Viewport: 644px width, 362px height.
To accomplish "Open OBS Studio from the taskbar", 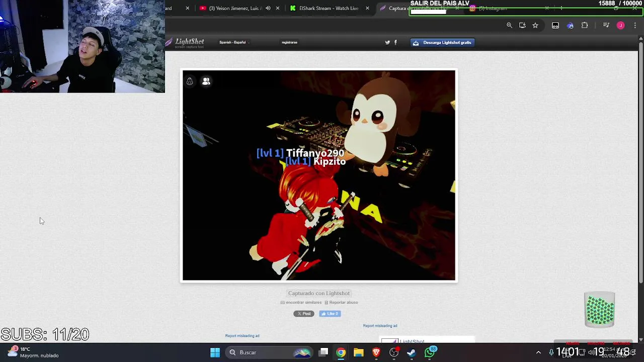I will point(394,352).
